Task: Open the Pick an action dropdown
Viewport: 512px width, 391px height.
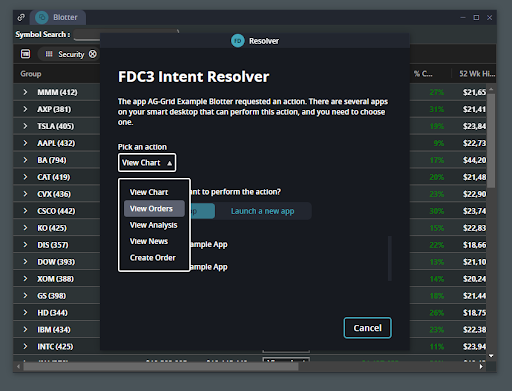Action: [x=147, y=163]
